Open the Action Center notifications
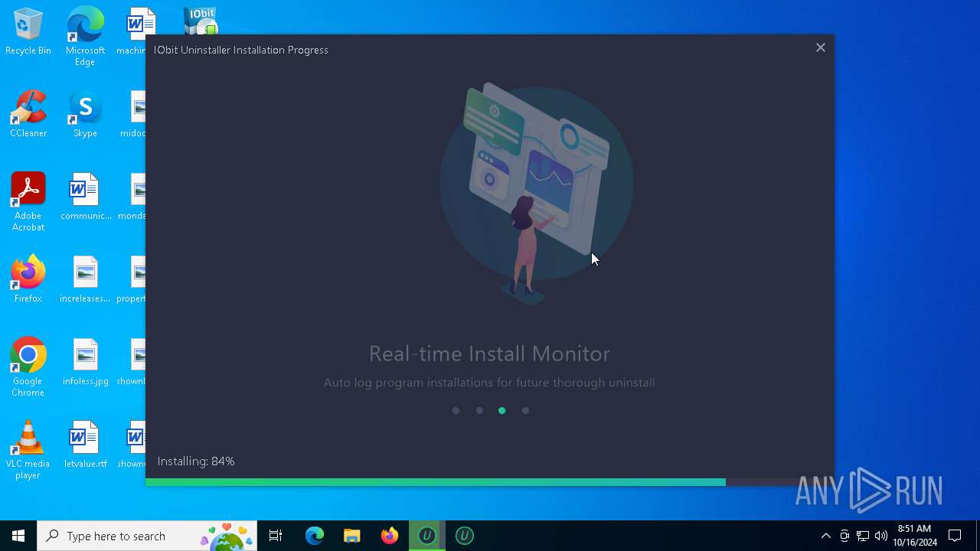Viewport: 980px width, 551px height. point(955,536)
